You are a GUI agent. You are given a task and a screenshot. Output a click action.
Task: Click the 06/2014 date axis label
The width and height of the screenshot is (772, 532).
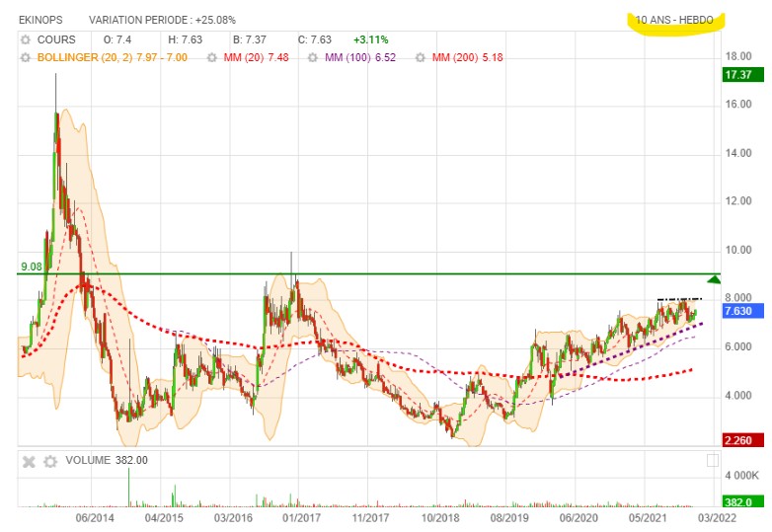click(95, 518)
